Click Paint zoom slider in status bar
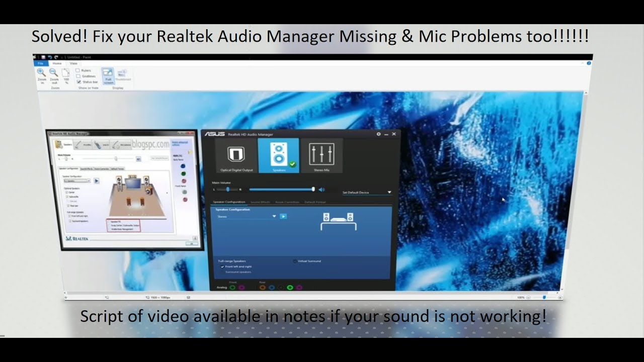The image size is (644, 362). coord(544,297)
